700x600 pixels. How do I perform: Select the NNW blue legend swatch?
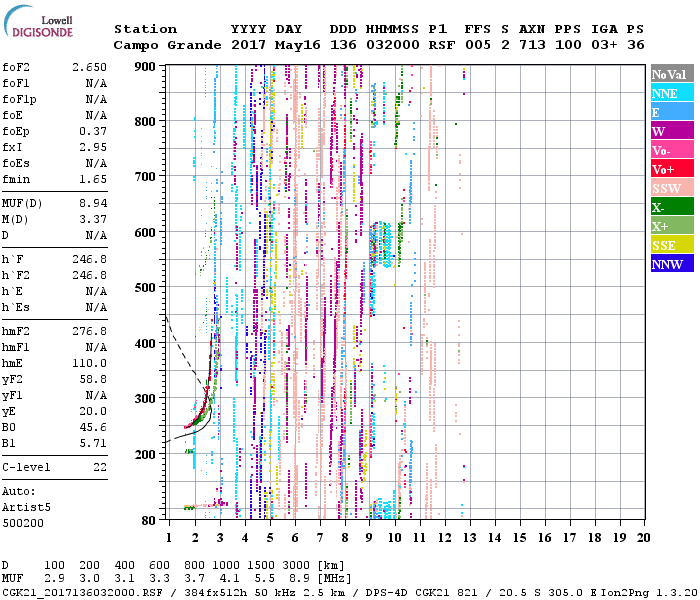pyautogui.click(x=670, y=264)
